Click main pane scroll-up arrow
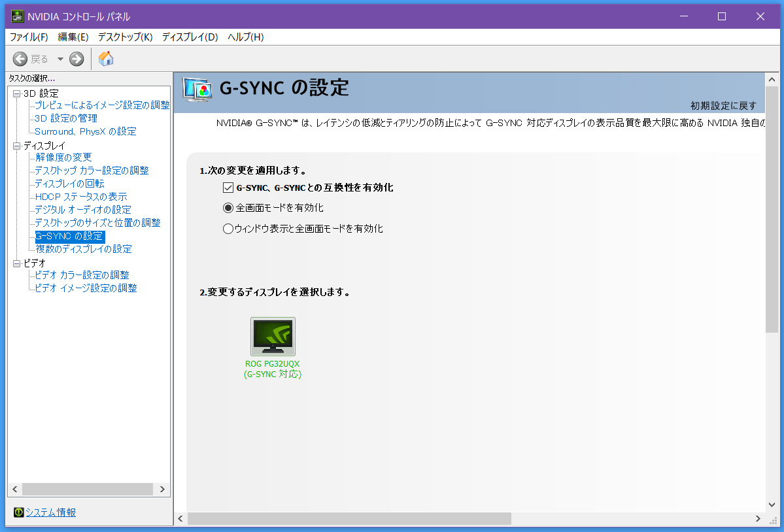 pos(772,80)
